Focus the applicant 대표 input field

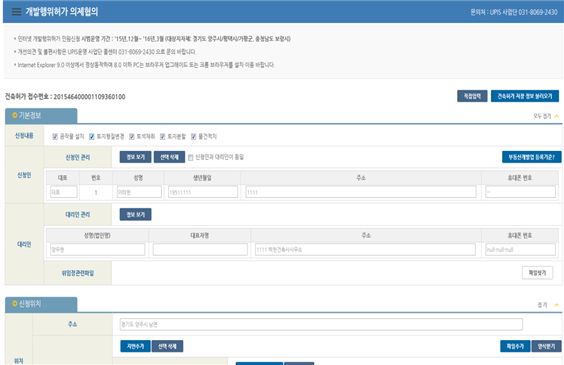[64, 192]
